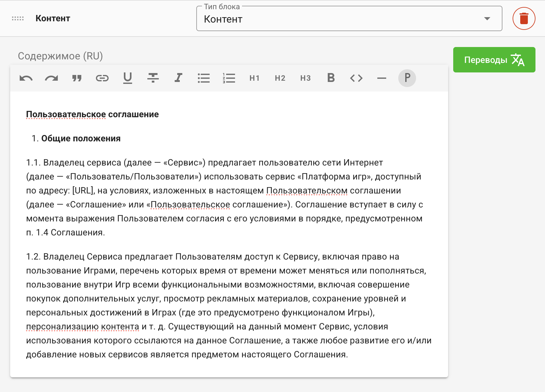545x392 pixels.
Task: Apply H3 heading style
Action: pyautogui.click(x=306, y=78)
